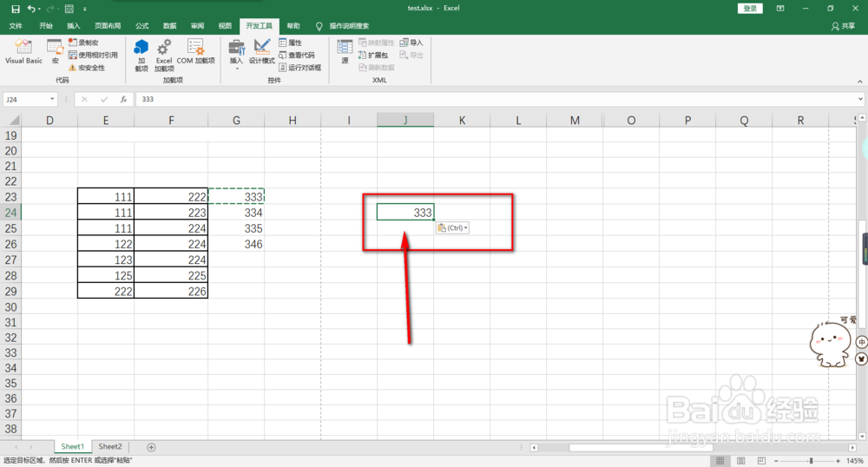Click the formula bar containing 333
The width and height of the screenshot is (868, 467).
(496, 99)
